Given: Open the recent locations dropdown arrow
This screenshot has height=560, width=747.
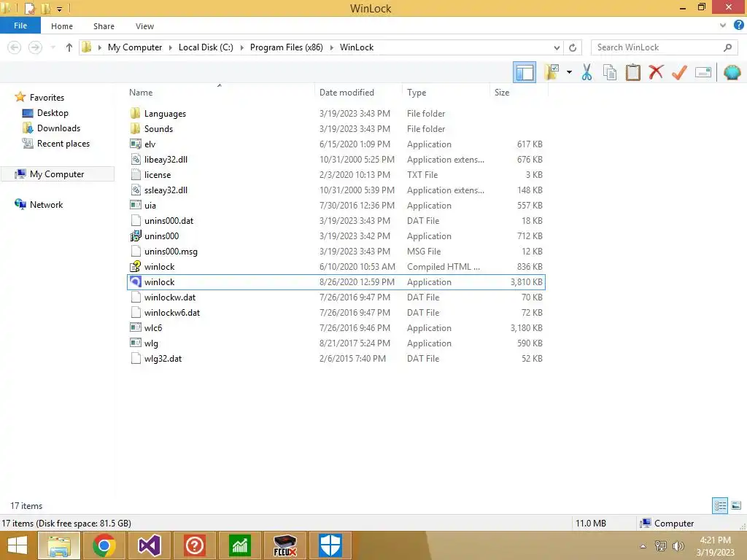Looking at the screenshot, I should point(53,47).
